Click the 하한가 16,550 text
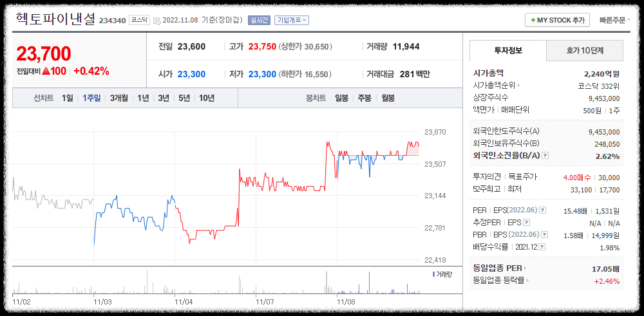644x316 pixels. 305,74
